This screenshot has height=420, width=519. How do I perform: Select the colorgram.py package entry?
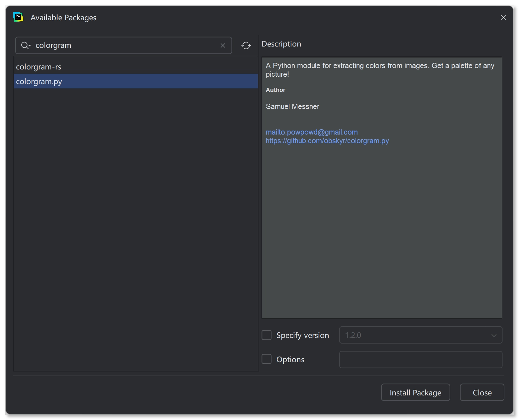pyautogui.click(x=39, y=81)
